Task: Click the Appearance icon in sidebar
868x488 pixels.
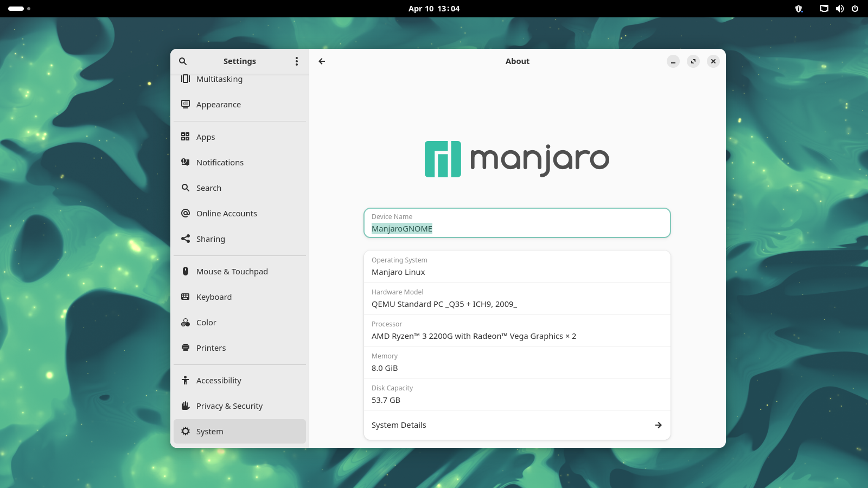Action: (186, 104)
